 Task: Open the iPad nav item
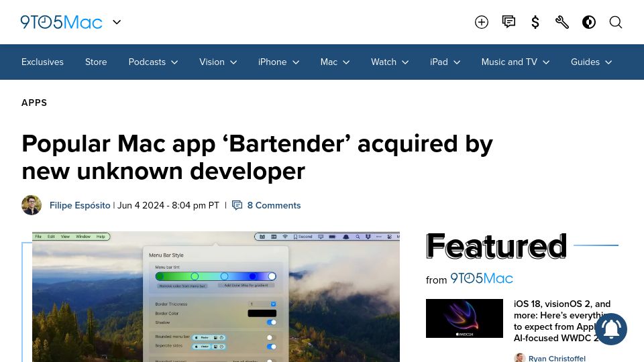click(439, 62)
